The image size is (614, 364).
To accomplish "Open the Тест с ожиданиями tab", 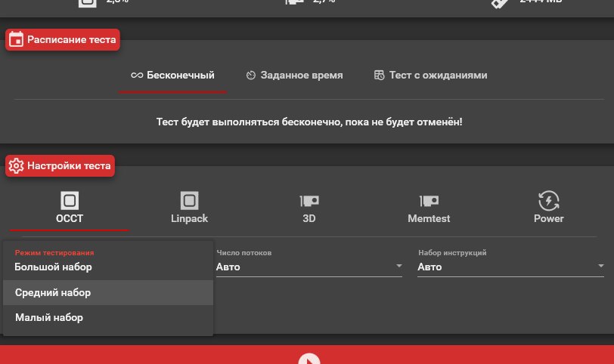I will pyautogui.click(x=430, y=76).
